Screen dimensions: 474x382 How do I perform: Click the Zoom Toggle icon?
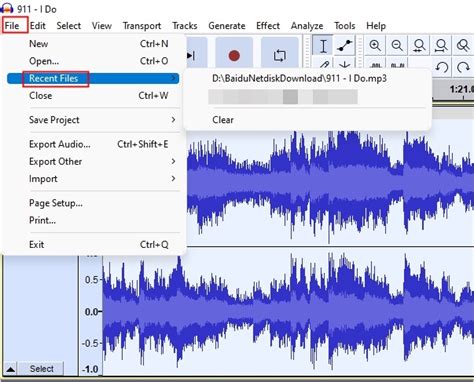(x=463, y=45)
